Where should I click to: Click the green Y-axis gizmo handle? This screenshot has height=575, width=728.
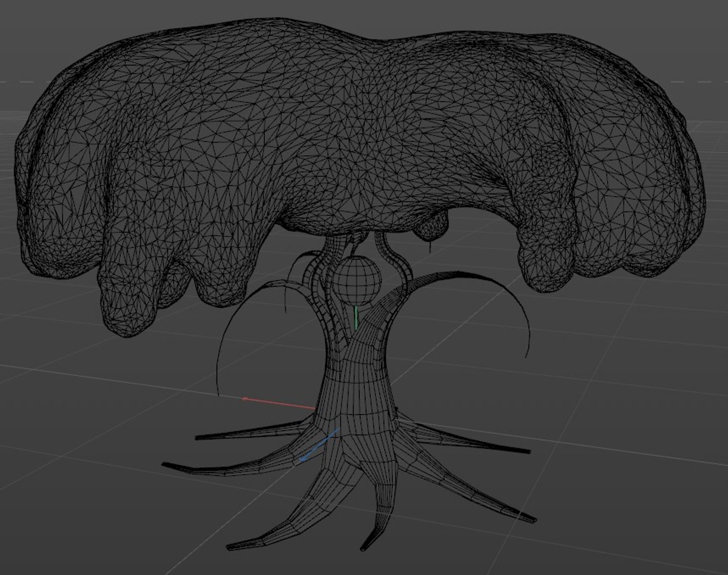point(356,317)
